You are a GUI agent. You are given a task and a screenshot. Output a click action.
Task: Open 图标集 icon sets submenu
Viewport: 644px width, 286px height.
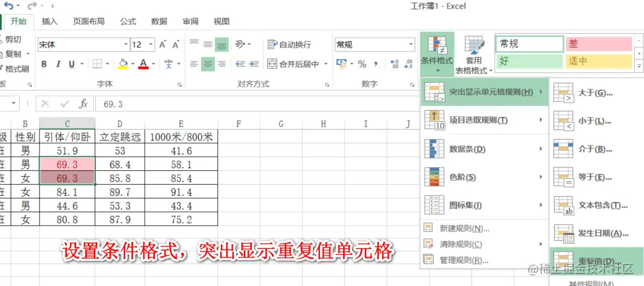coord(485,205)
